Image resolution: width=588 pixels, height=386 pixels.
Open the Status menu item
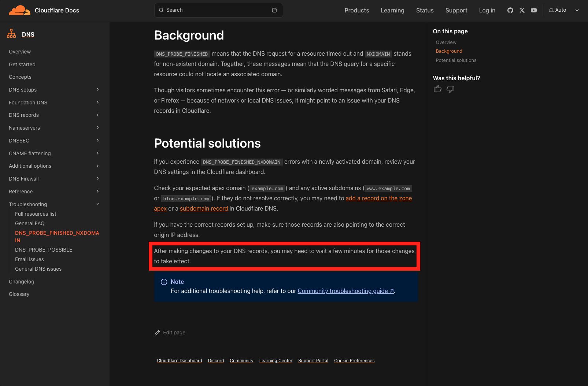[x=425, y=10]
